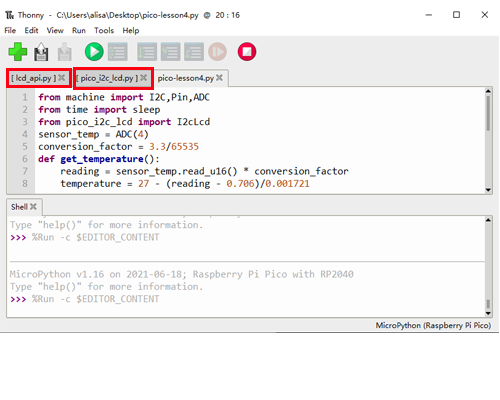
Task: Click MicroPython (Raspberry Pi Pico) interpreter selector
Action: click(x=433, y=325)
